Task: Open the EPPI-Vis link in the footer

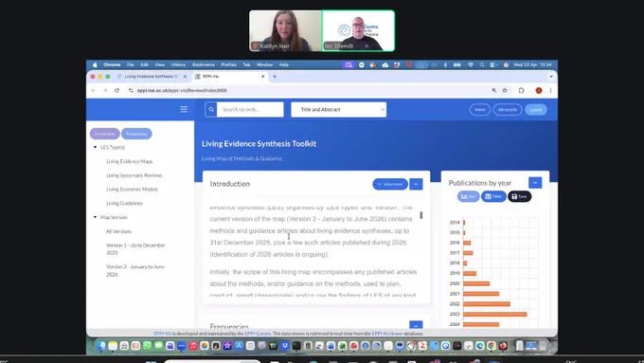Action: (x=163, y=334)
